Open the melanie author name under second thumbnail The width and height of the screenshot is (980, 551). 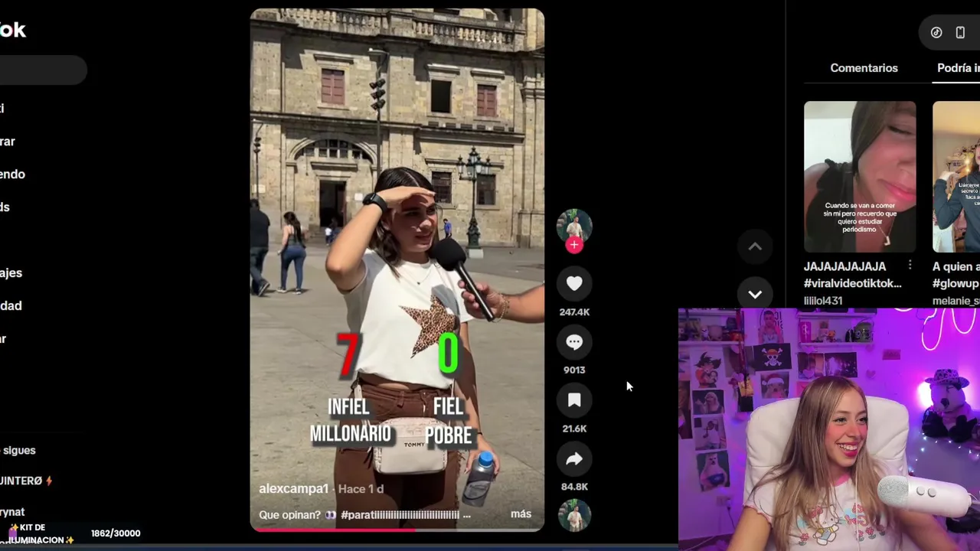[x=956, y=301]
